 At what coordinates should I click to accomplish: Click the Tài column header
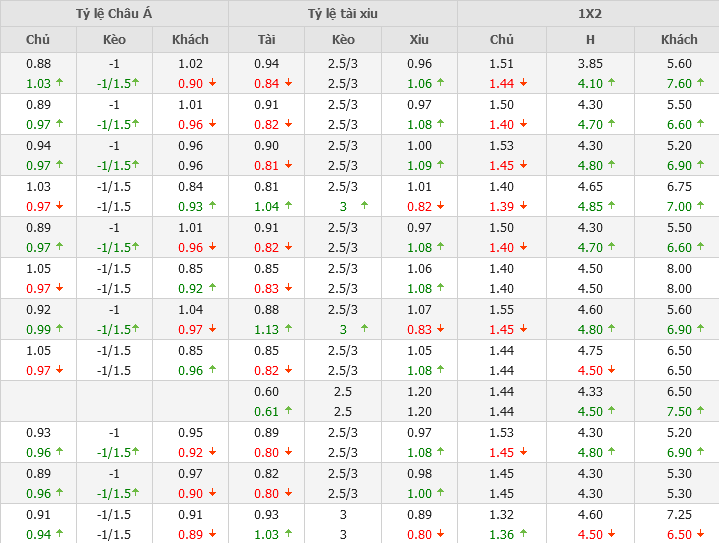pos(266,39)
